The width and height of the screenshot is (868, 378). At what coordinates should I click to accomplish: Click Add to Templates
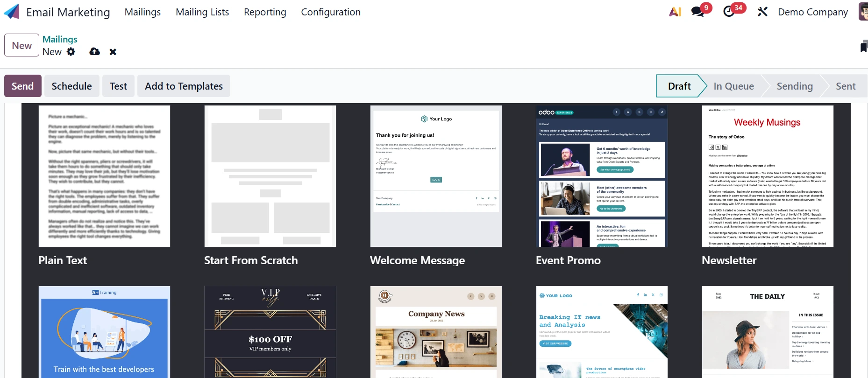point(184,86)
